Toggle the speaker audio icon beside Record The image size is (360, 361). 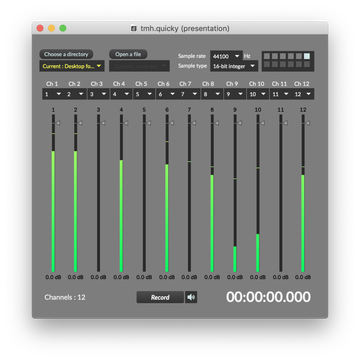[x=191, y=297]
